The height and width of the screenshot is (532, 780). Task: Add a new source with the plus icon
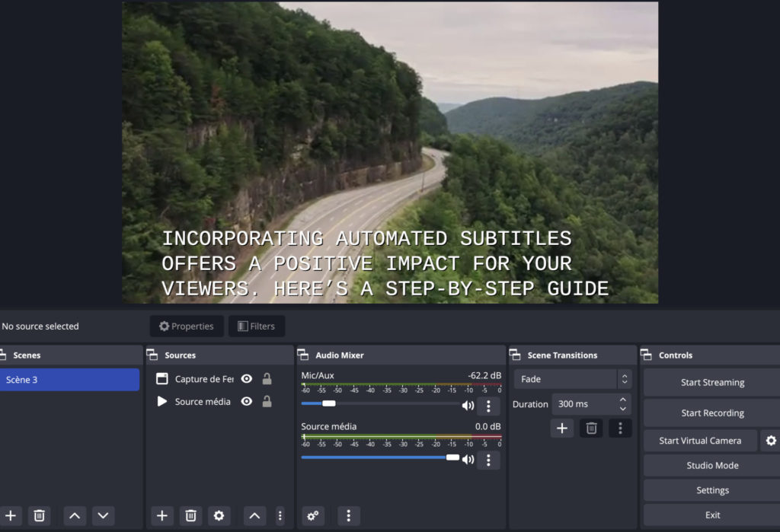click(162, 516)
